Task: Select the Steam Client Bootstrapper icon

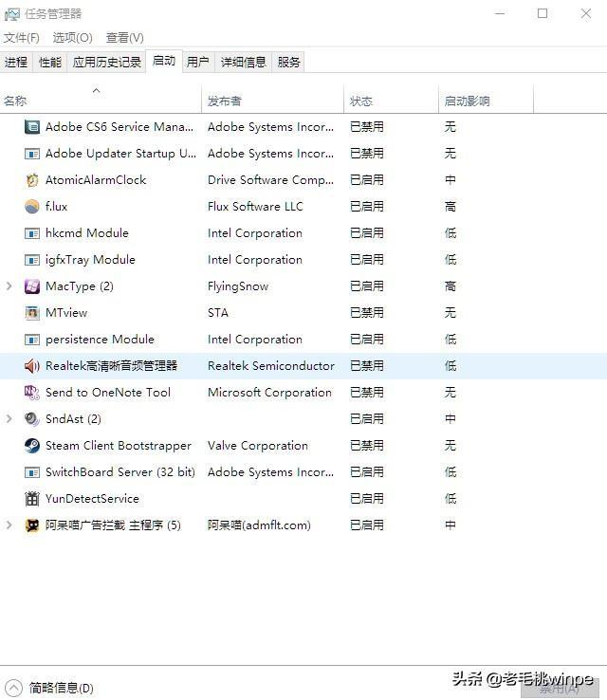Action: click(32, 446)
